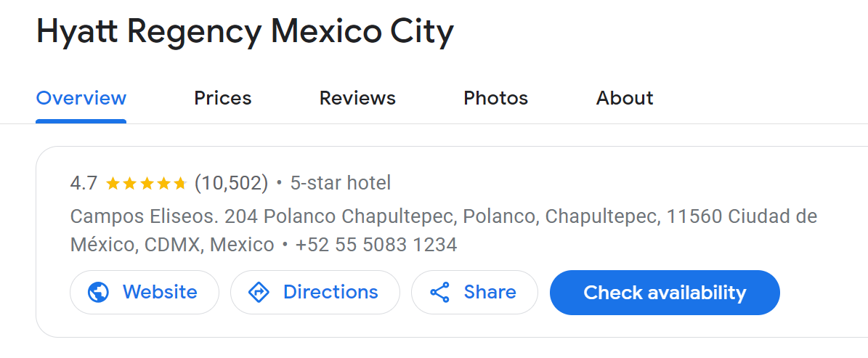The width and height of the screenshot is (868, 358).
Task: Click the partially filled fifth star
Action: 180,183
